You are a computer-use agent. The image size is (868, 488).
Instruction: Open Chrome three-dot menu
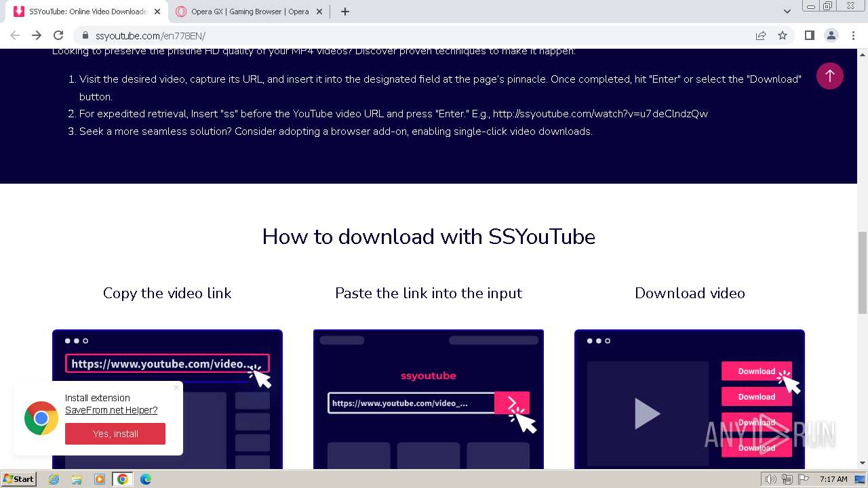(853, 35)
